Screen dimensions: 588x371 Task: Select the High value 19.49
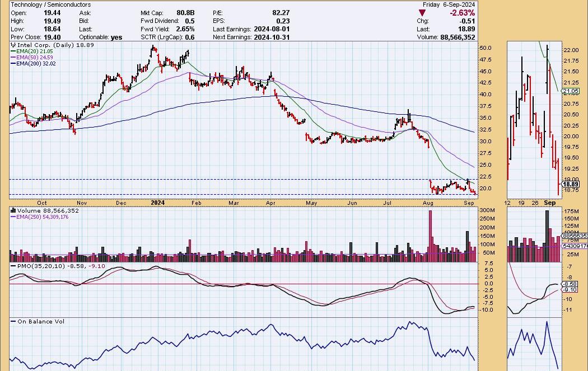tap(52, 21)
